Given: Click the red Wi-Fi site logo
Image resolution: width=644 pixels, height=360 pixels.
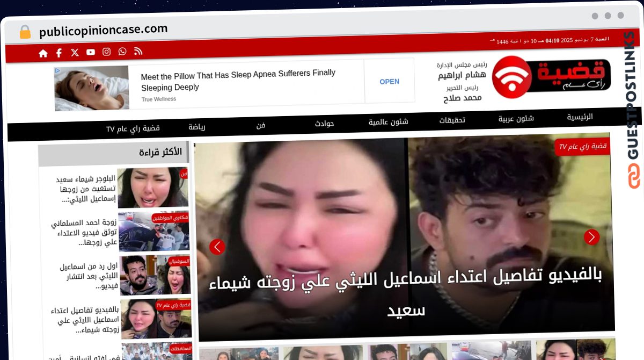Looking at the screenshot, I should [x=511, y=77].
